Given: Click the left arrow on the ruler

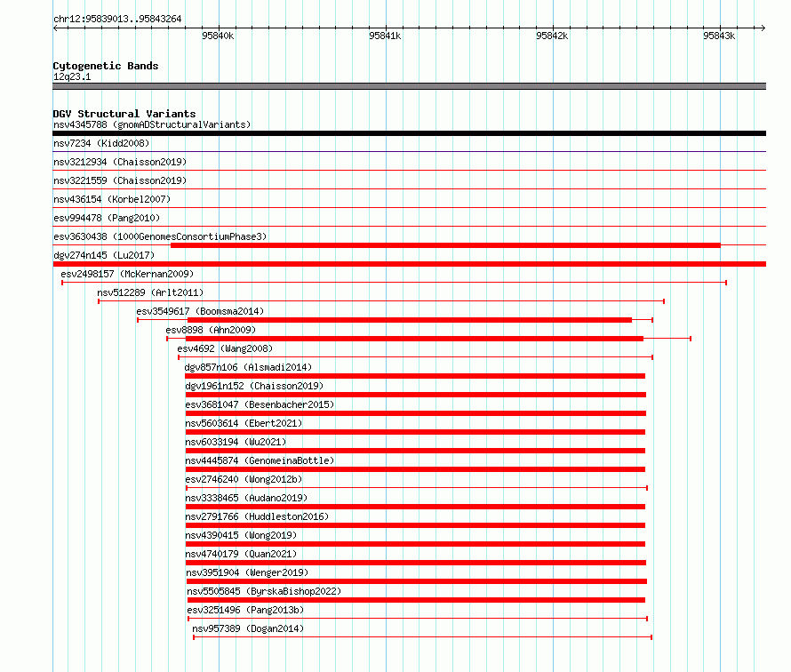Looking at the screenshot, I should (55, 28).
